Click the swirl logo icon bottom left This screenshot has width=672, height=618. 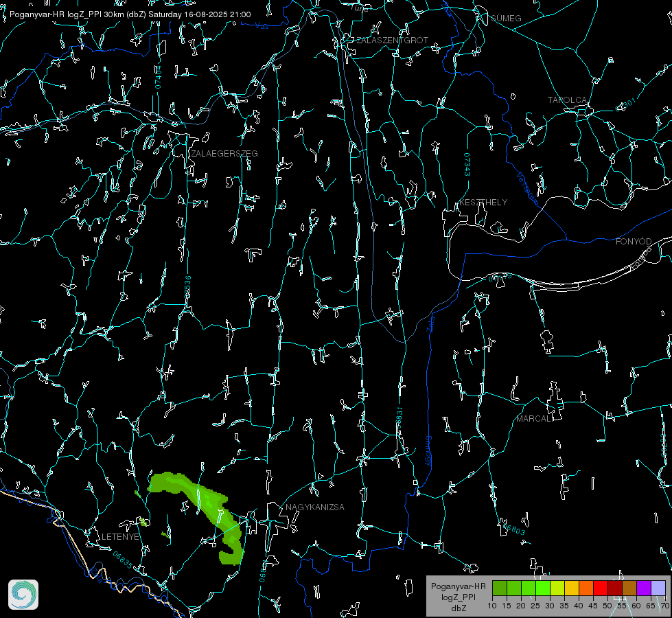click(23, 595)
